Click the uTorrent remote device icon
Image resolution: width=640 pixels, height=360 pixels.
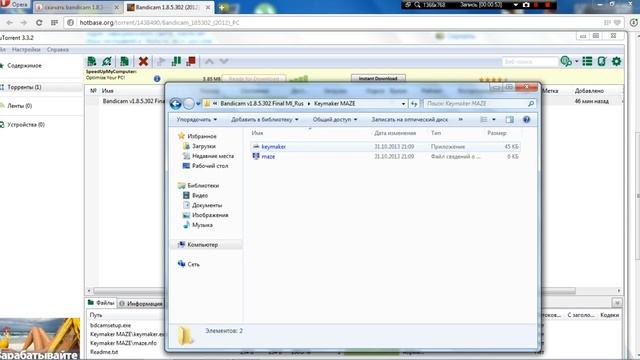click(602, 62)
